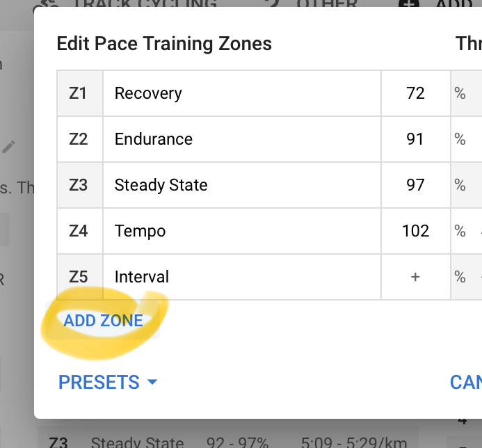Image resolution: width=482 pixels, height=448 pixels.
Task: Edit the Endurance zone name field
Action: pyautogui.click(x=241, y=139)
